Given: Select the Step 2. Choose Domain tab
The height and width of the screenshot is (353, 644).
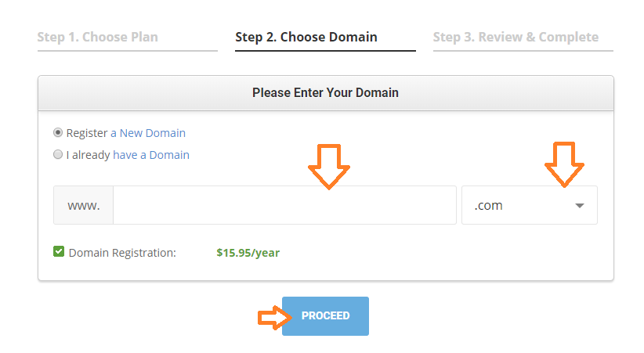Looking at the screenshot, I should (306, 37).
